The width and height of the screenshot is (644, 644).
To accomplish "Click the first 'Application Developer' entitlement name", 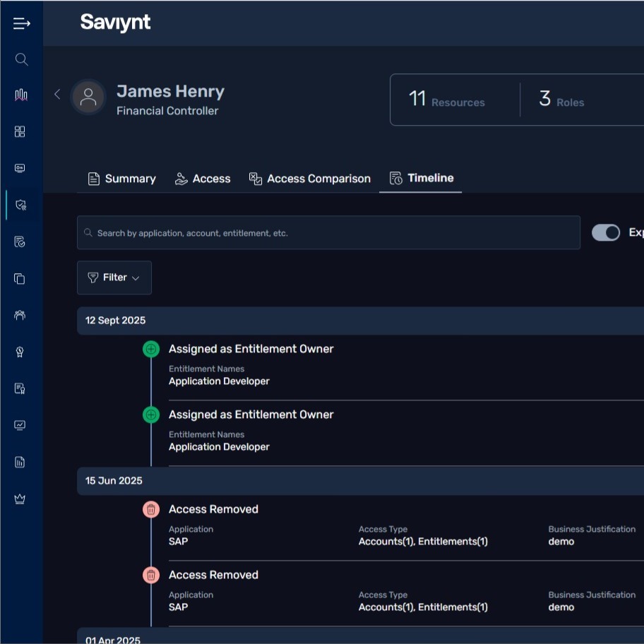I will pos(219,381).
